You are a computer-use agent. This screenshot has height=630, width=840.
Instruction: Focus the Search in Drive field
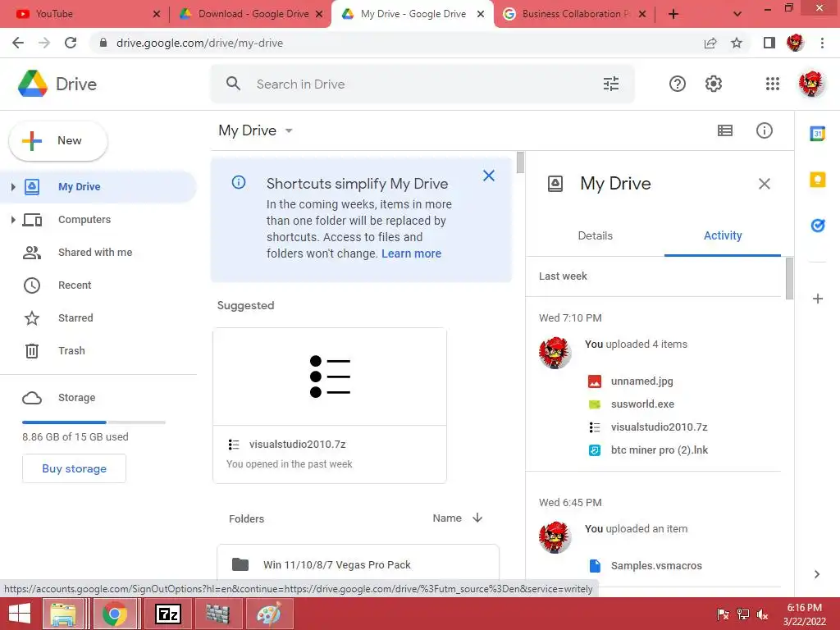click(422, 84)
